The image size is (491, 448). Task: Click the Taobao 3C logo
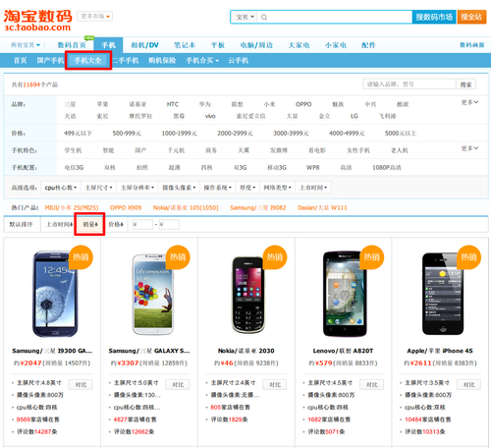click(37, 21)
